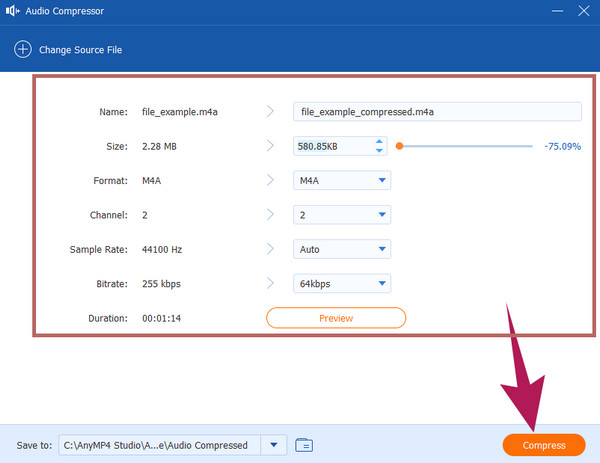The width and height of the screenshot is (600, 463).
Task: Click the Save to path field
Action: point(160,445)
